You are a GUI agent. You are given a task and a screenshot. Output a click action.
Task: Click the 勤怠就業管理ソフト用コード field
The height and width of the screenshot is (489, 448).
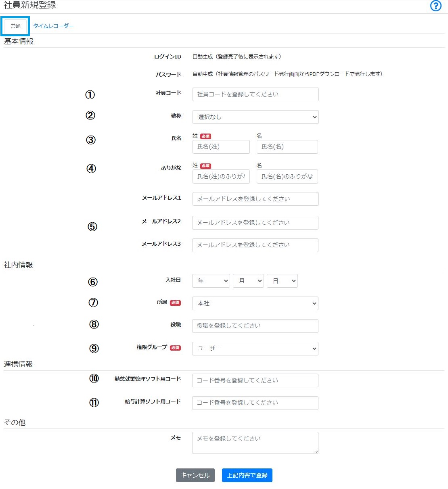click(255, 380)
